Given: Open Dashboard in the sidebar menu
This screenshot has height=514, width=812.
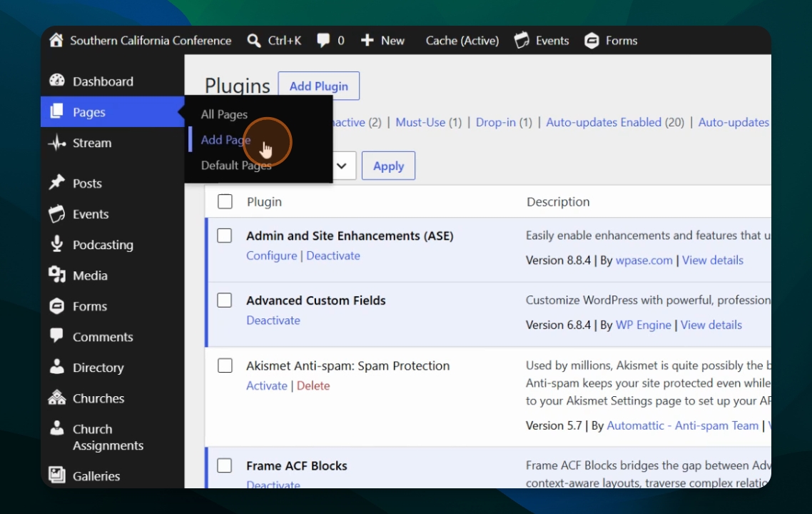Looking at the screenshot, I should tap(103, 81).
